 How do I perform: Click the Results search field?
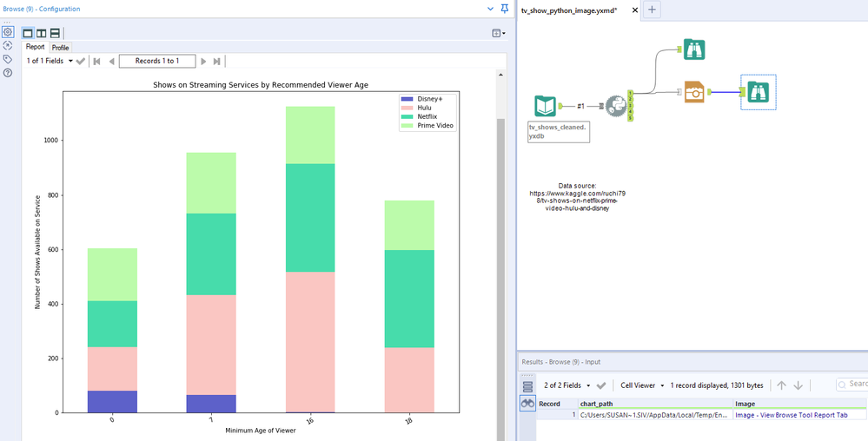coord(852,384)
